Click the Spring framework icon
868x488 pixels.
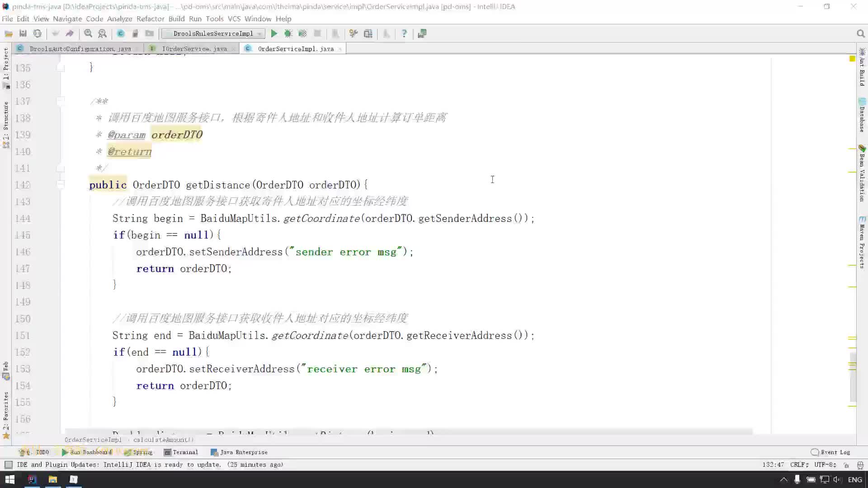(127, 452)
